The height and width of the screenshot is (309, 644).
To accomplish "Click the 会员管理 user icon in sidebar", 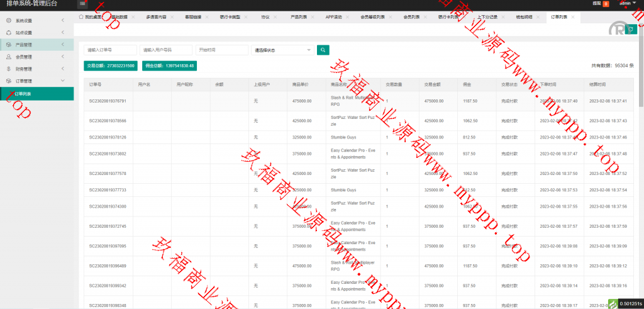I will tap(8, 57).
